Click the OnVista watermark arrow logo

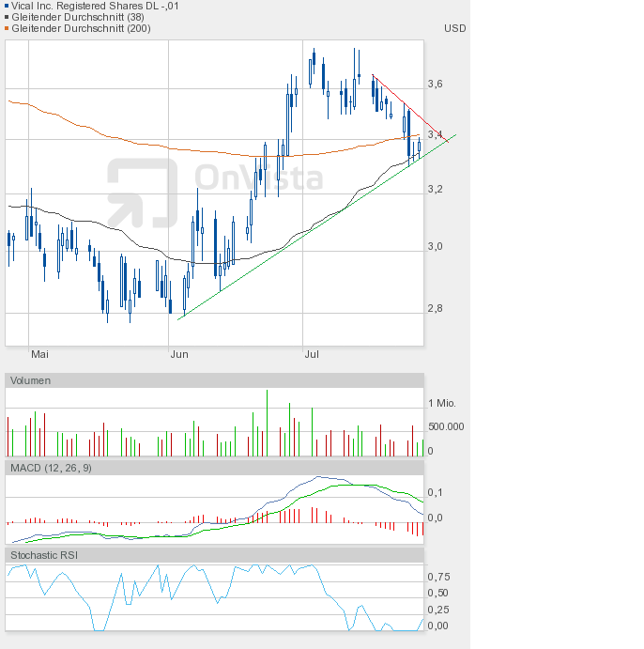(141, 193)
